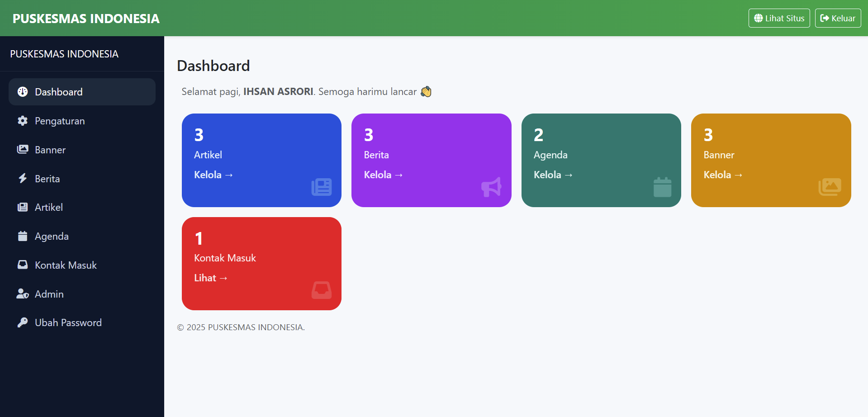
Task: Log out using the Keluar button
Action: pyautogui.click(x=838, y=18)
